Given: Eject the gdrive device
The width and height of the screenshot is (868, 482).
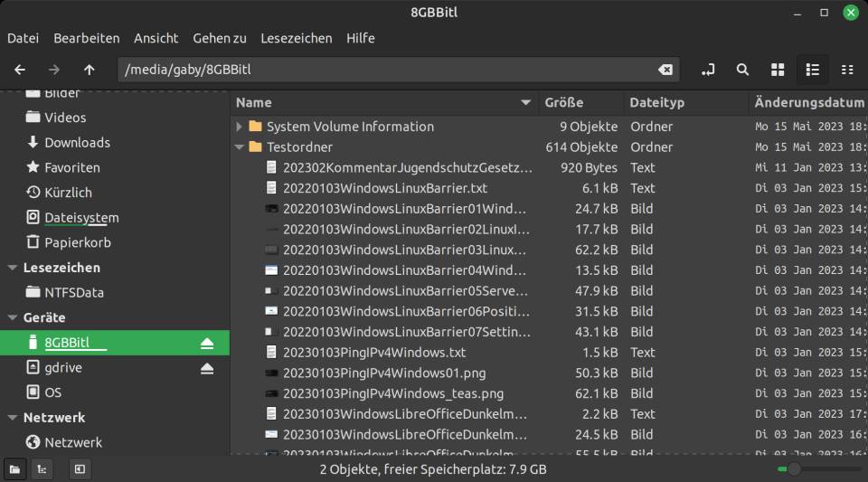Looking at the screenshot, I should (x=207, y=369).
